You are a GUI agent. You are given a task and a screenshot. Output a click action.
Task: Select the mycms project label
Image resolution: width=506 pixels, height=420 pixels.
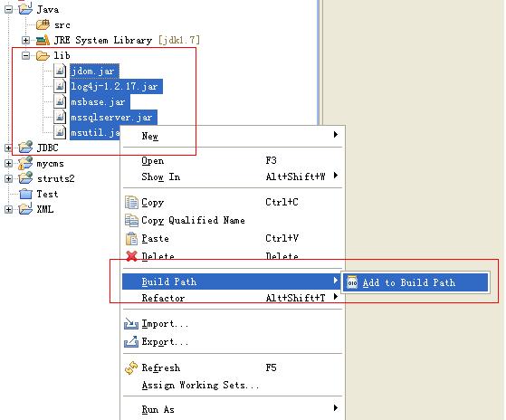tap(51, 164)
